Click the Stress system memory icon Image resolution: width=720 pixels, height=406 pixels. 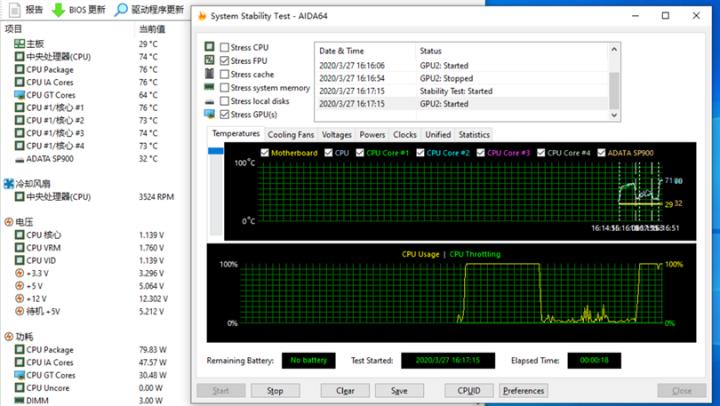[209, 87]
